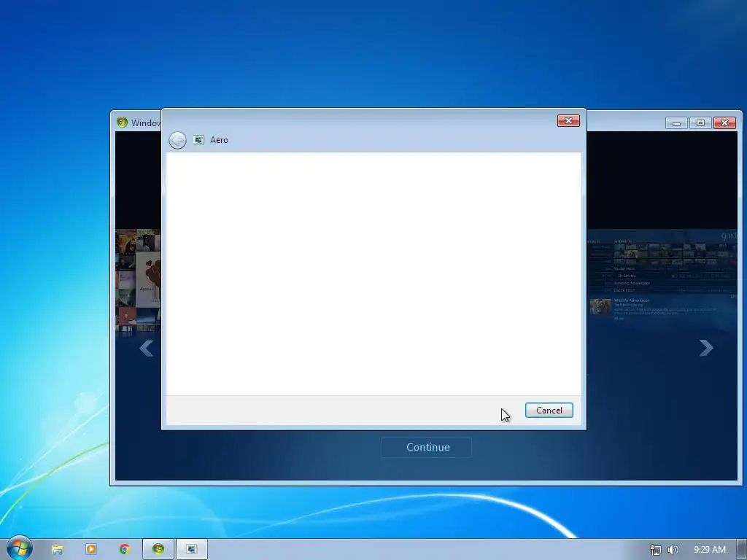Open Windows Explorer from the taskbar

click(58, 550)
